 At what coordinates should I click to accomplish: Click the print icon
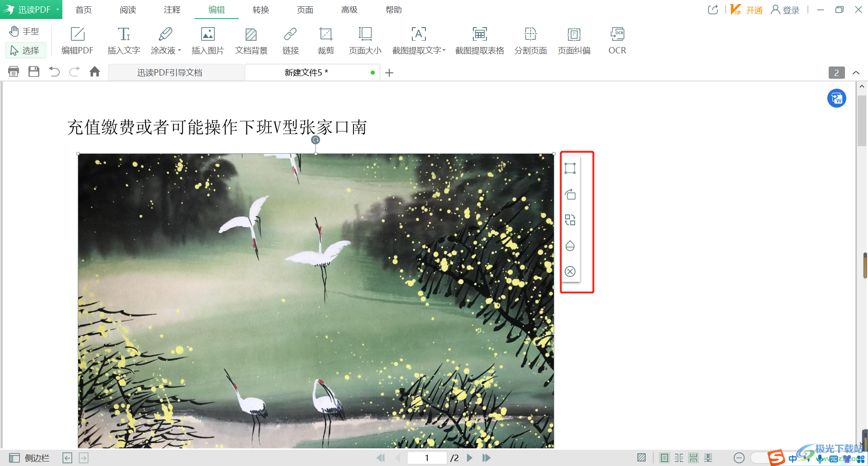coord(14,71)
